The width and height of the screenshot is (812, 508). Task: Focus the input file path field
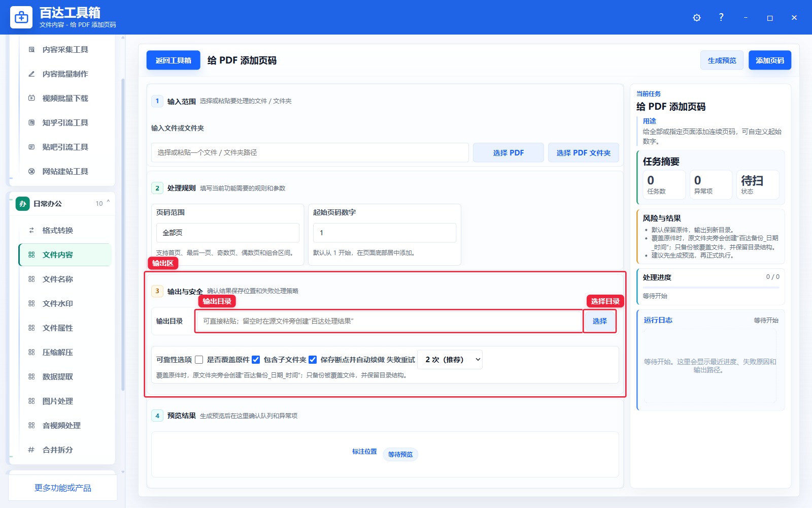(x=310, y=153)
